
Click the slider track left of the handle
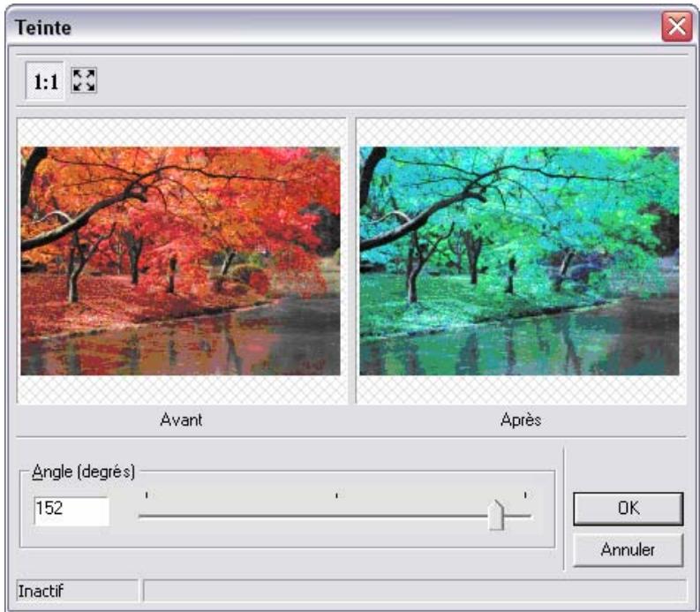click(x=309, y=516)
